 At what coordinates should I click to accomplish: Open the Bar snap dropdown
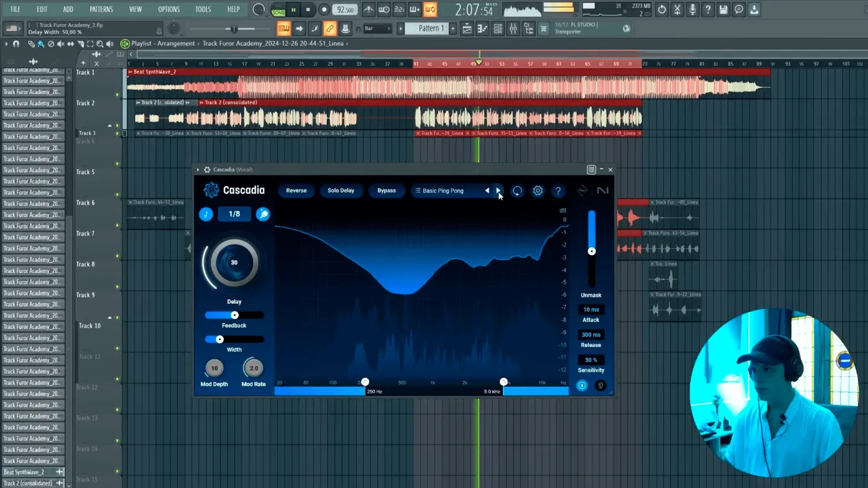point(377,28)
